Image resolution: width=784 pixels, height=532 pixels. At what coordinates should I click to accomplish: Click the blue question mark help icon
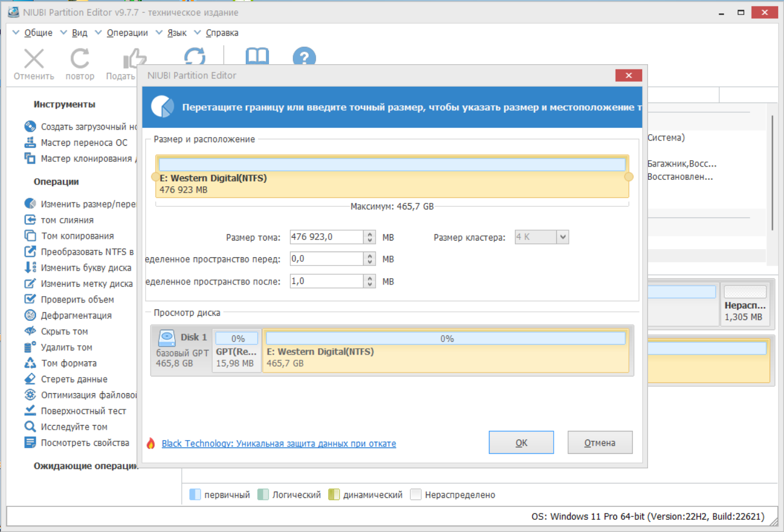[304, 56]
